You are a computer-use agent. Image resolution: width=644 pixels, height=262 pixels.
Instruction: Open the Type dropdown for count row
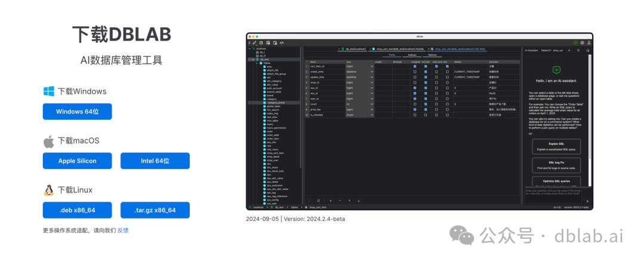click(x=371, y=104)
